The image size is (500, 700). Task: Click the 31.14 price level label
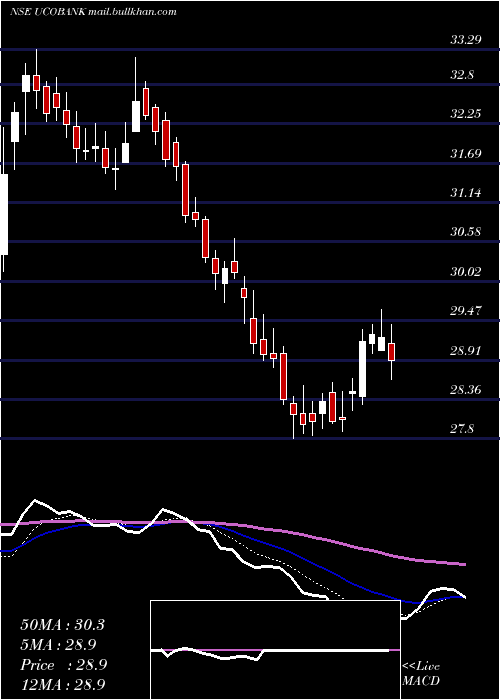click(466, 193)
